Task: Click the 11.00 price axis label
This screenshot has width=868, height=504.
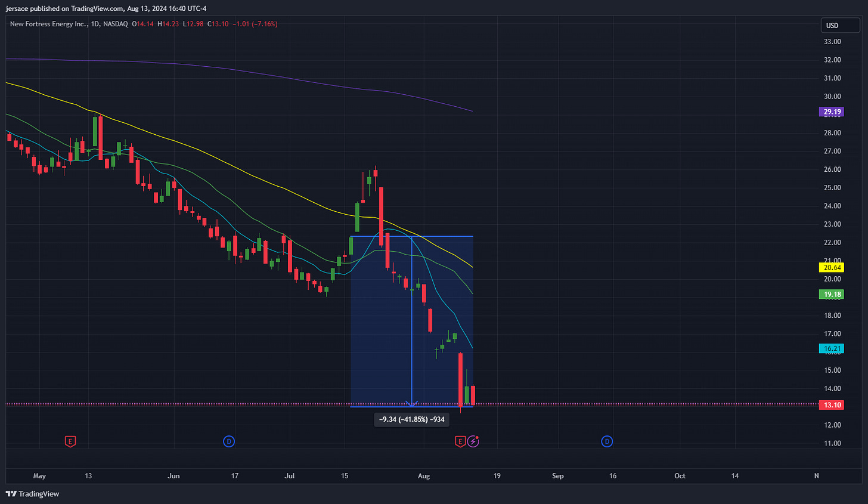Action: pyautogui.click(x=832, y=443)
